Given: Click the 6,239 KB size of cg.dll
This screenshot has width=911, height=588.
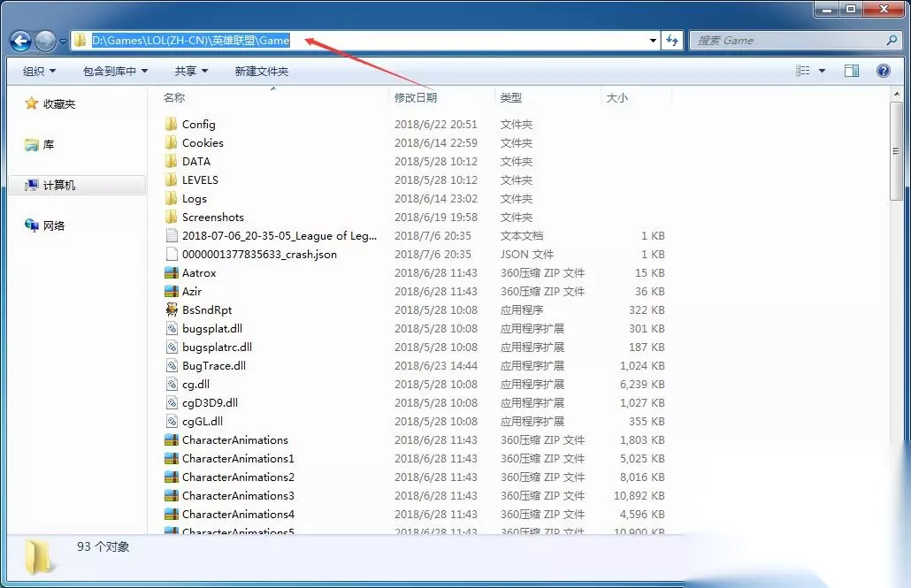Looking at the screenshot, I should pyautogui.click(x=642, y=384).
